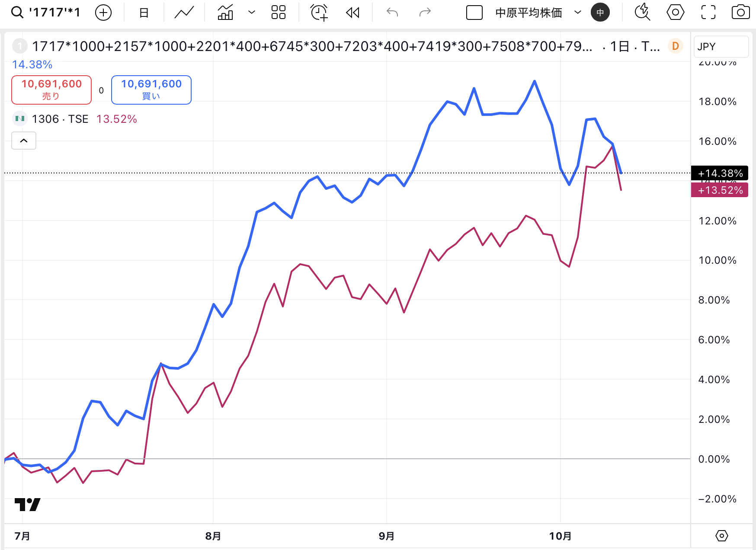Click the add symbol plus icon
The image size is (756, 550).
point(103,13)
